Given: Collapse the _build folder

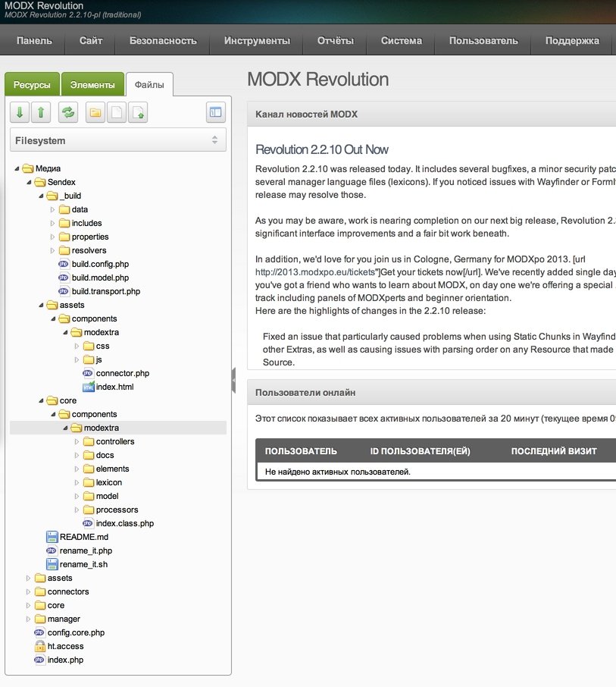Looking at the screenshot, I should tap(41, 196).
